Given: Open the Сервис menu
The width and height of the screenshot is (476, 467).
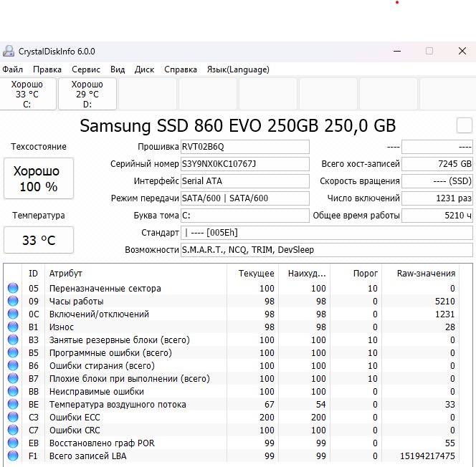Looking at the screenshot, I should [x=86, y=69].
